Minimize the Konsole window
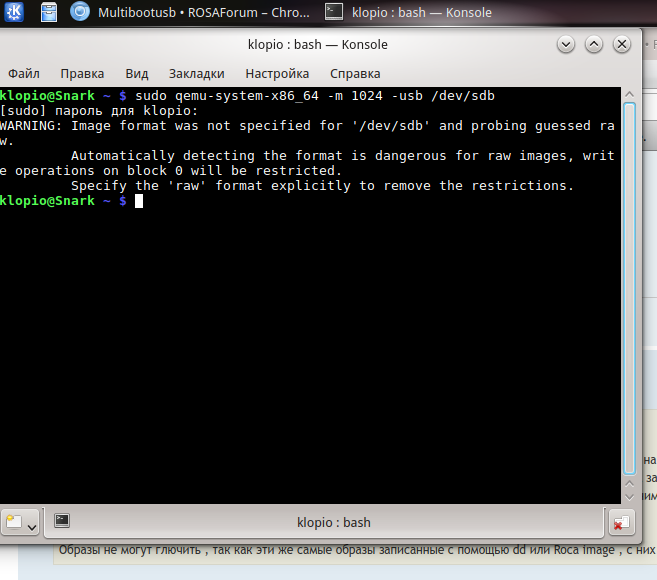The image size is (657, 580). pos(566,44)
